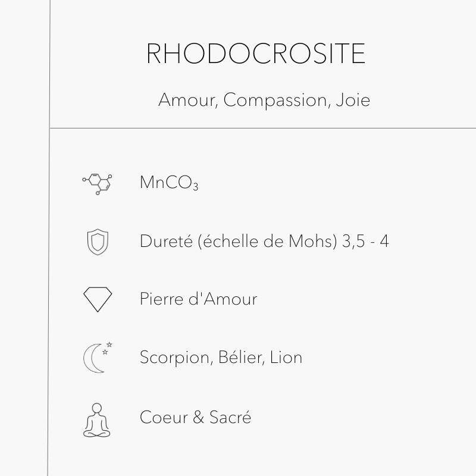This screenshot has height=476, width=476.
Task: Select the Pierre d'Amour text
Action: (x=198, y=299)
